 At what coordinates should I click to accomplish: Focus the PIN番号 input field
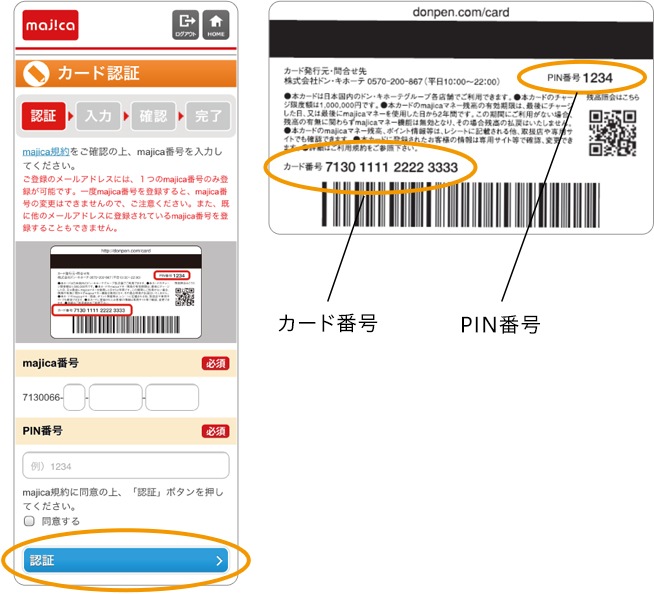tap(126, 465)
